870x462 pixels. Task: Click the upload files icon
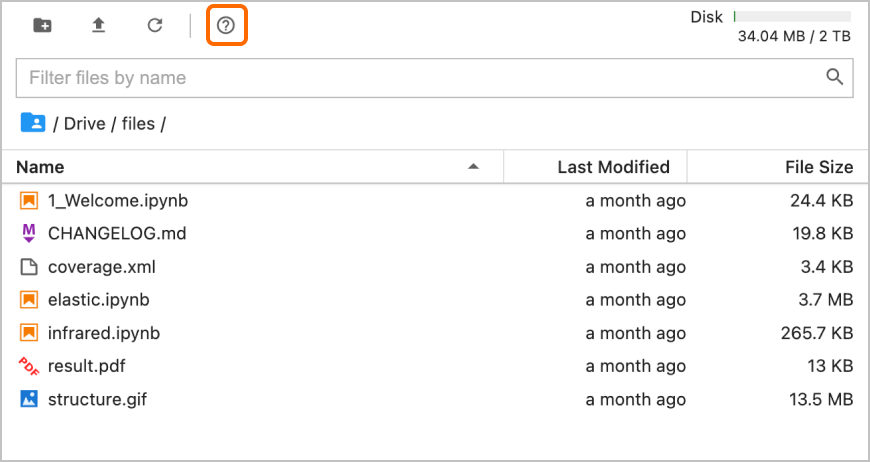tap(98, 26)
